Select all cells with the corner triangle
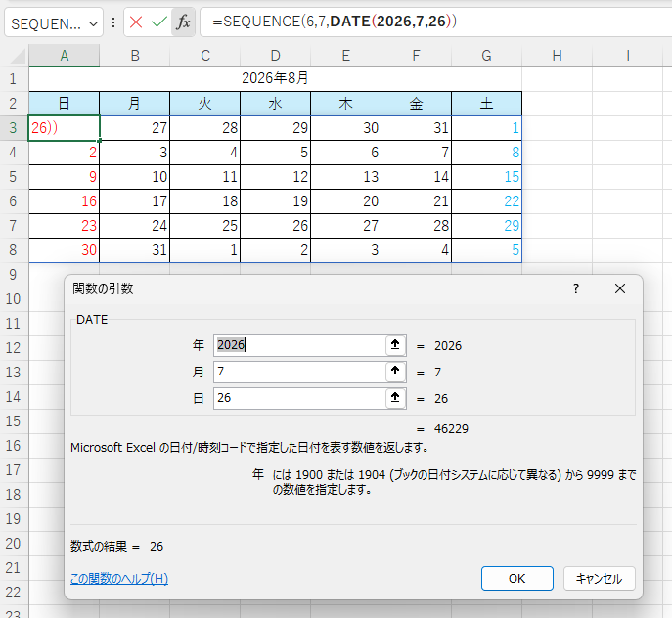672x618 pixels. [x=18, y=56]
